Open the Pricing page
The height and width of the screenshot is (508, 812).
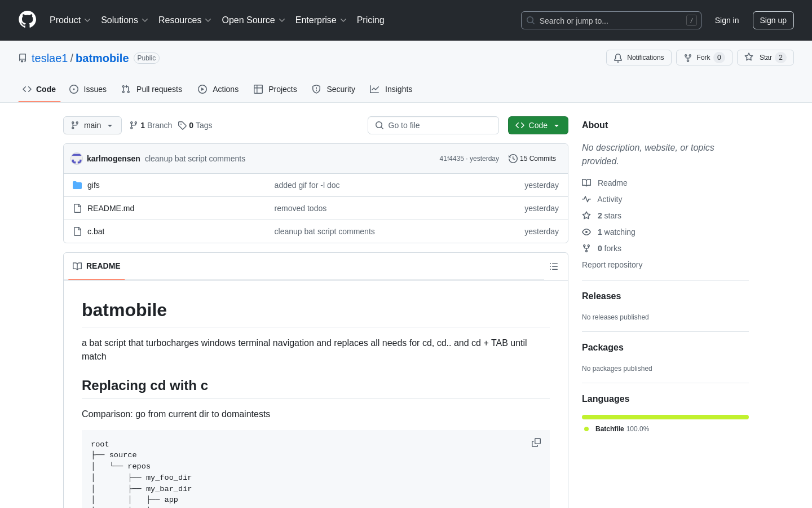370,20
